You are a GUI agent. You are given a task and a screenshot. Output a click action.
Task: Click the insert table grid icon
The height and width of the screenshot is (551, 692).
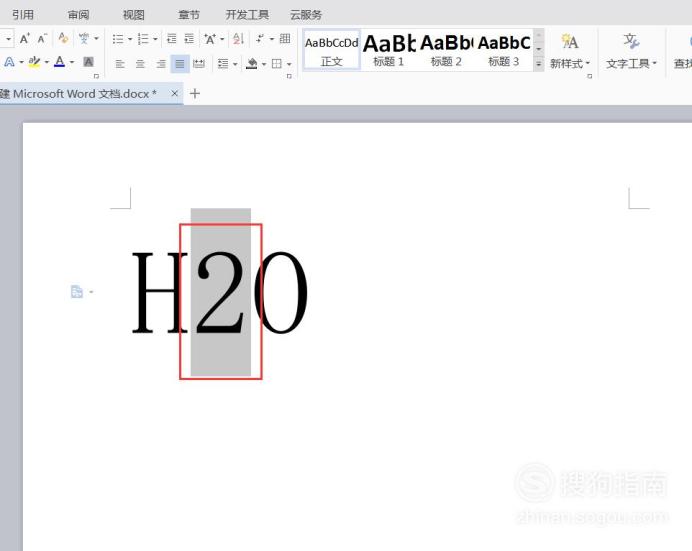pos(285,39)
